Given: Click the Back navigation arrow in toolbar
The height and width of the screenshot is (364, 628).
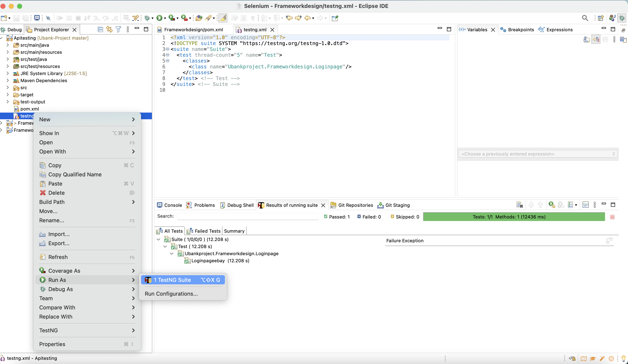Looking at the screenshot, I should click(308, 18).
